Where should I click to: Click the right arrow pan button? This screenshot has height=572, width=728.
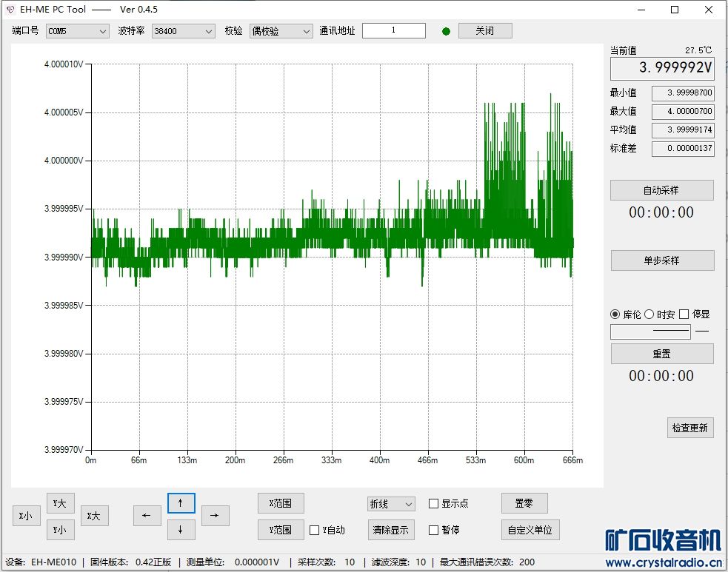215,516
